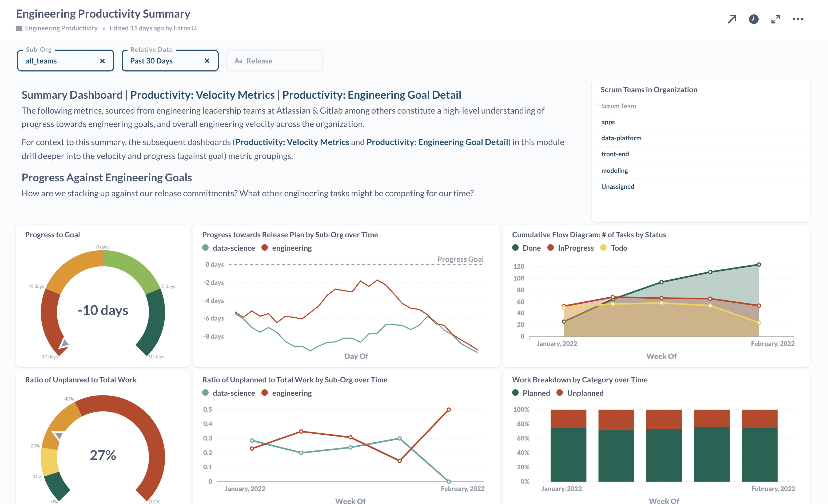Select the data-platform scrum team row

pyautogui.click(x=621, y=138)
